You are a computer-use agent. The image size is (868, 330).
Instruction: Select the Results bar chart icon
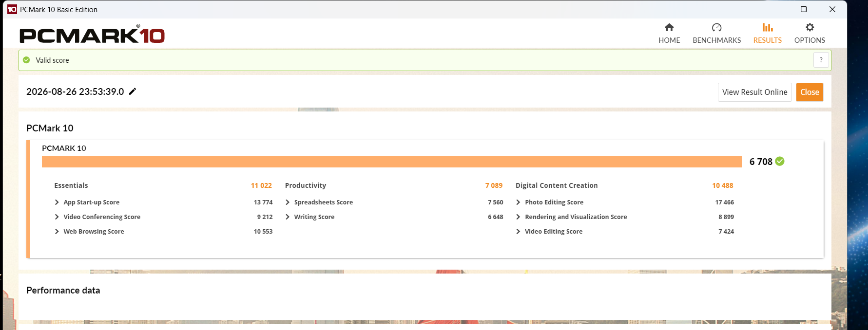[x=768, y=27]
